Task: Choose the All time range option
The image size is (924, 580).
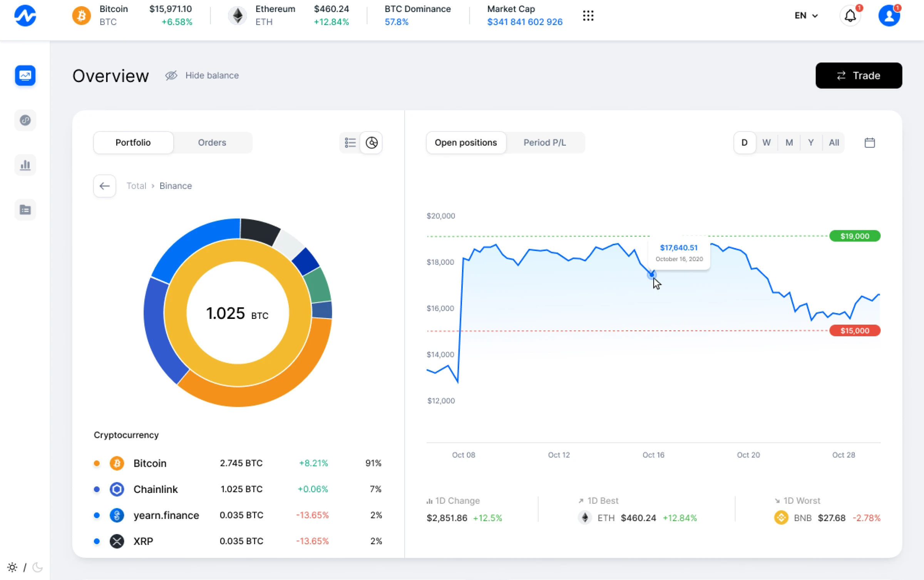Action: coord(834,142)
